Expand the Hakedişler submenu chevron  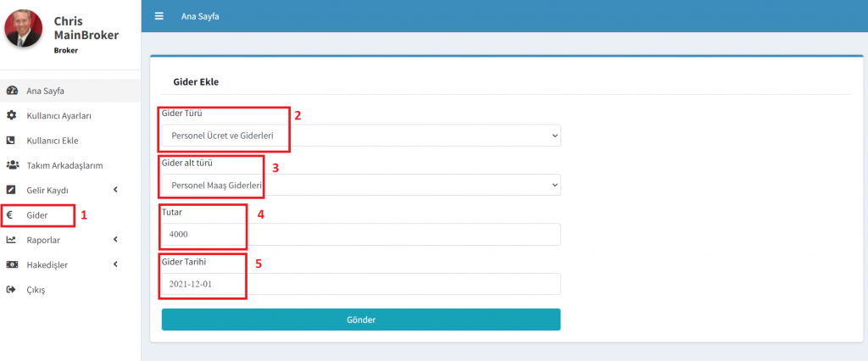(114, 265)
